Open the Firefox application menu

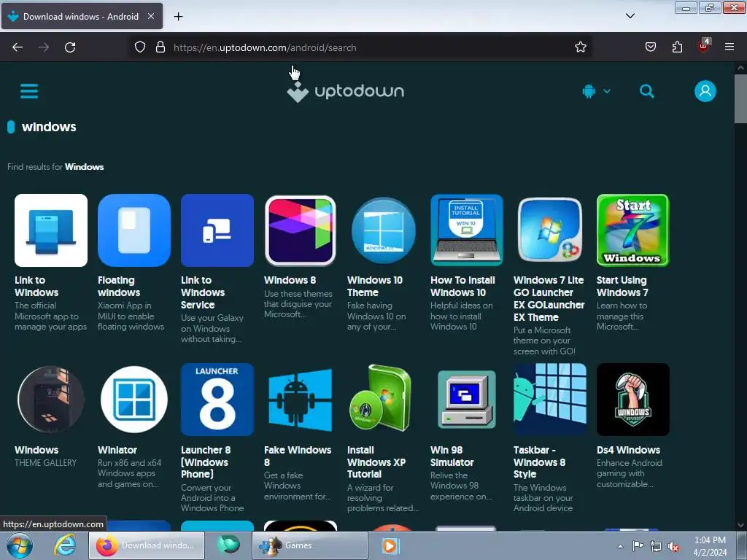click(729, 47)
